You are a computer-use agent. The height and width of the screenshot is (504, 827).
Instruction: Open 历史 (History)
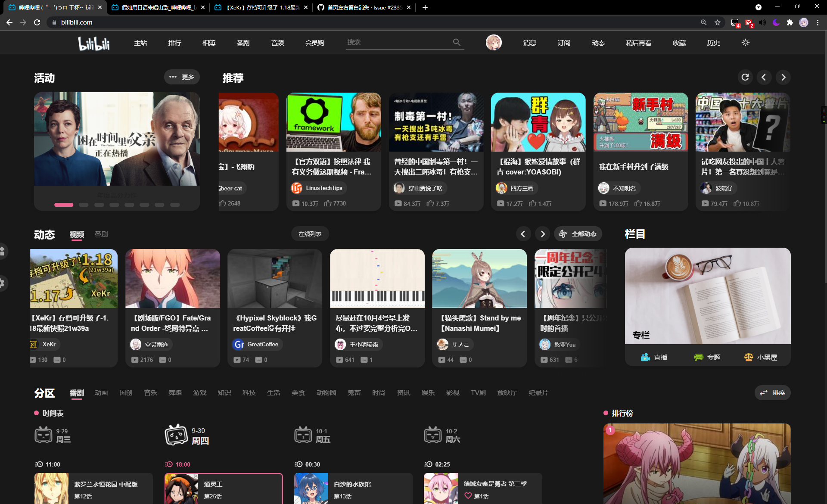(x=713, y=43)
